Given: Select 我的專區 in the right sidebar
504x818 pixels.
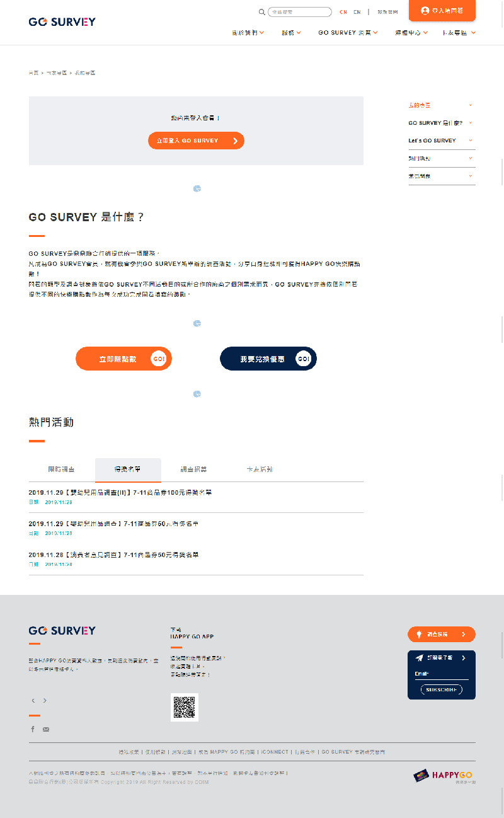Looking at the screenshot, I should coord(420,105).
